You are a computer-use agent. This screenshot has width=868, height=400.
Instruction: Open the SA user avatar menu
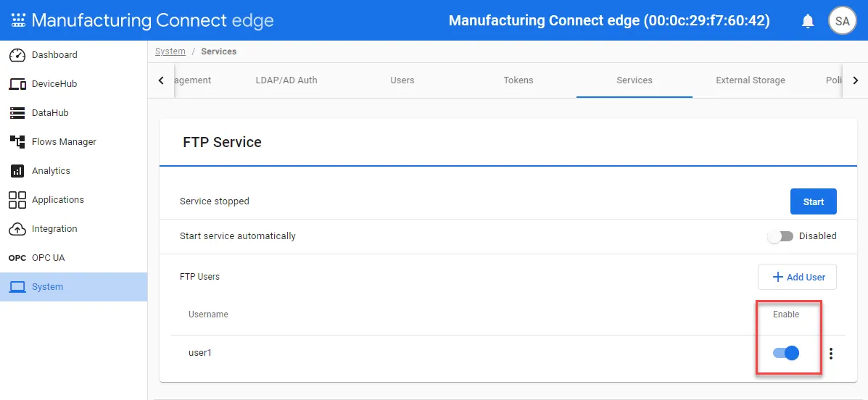pos(842,21)
